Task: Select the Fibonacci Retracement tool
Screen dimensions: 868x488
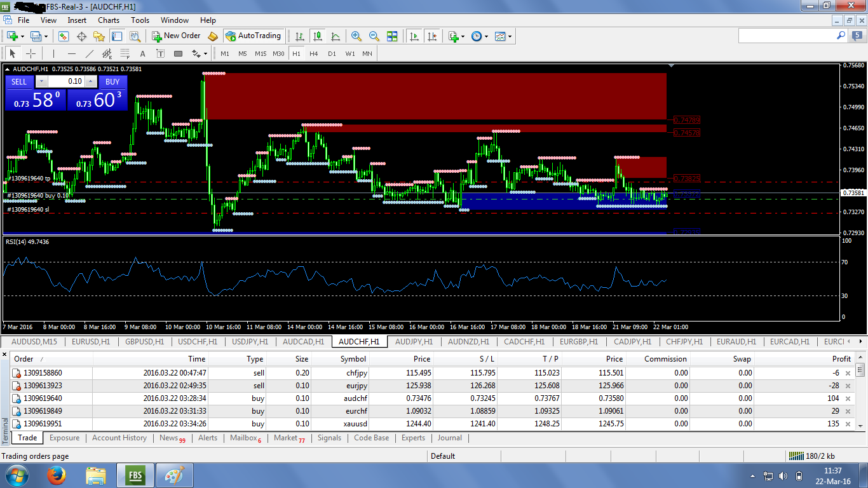Action: click(125, 53)
